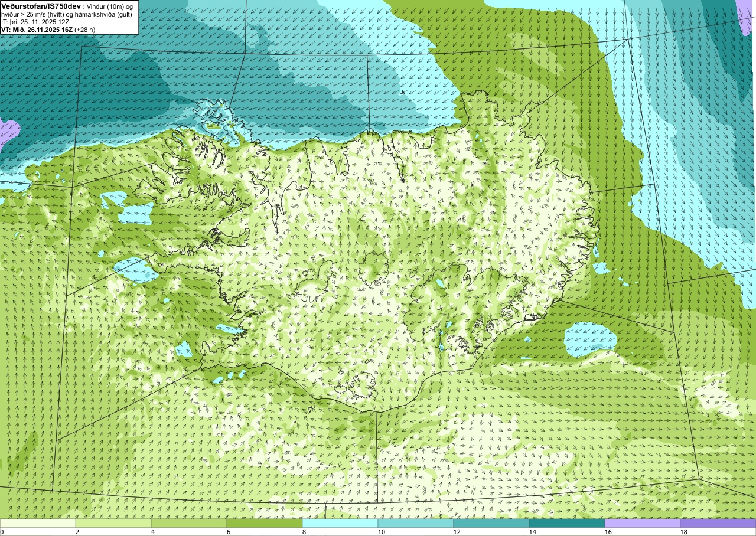This screenshot has width=756, height=536.
Task: Click the purple legend swatch above 18
Action: (x=718, y=523)
